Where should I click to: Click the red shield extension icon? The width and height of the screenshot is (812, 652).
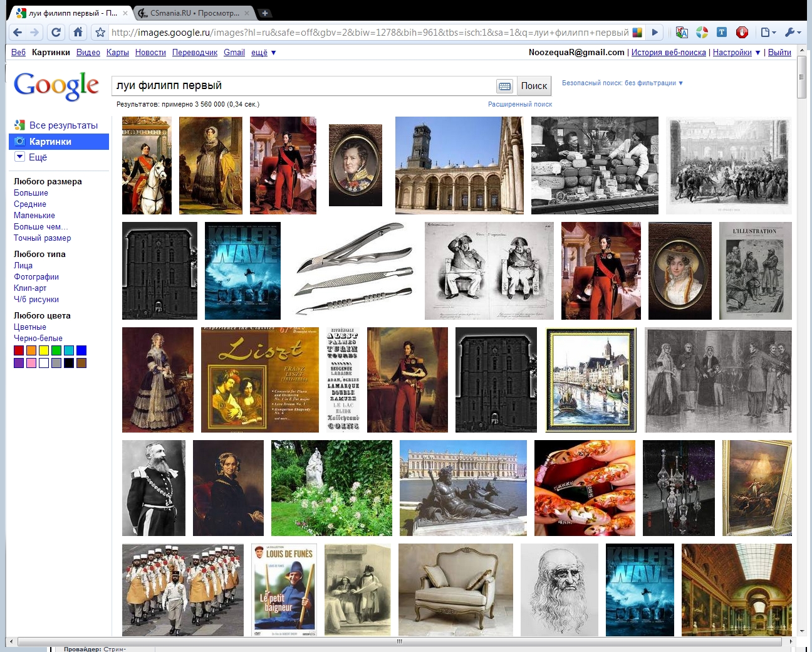point(742,33)
